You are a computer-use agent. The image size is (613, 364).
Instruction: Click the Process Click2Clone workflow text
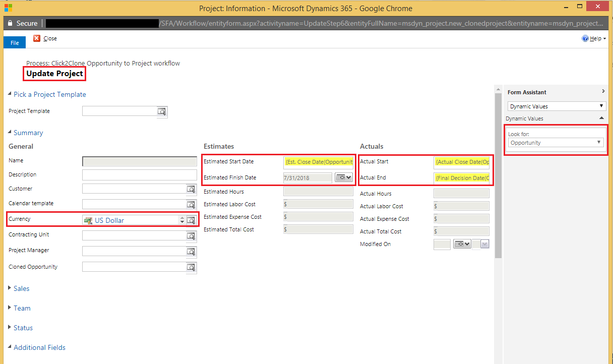pos(103,64)
